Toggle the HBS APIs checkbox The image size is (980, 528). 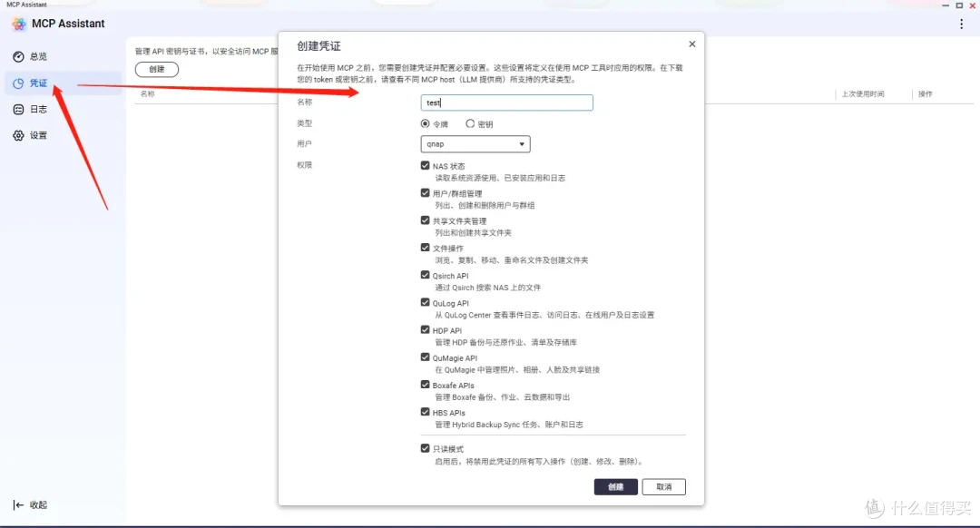(425, 413)
